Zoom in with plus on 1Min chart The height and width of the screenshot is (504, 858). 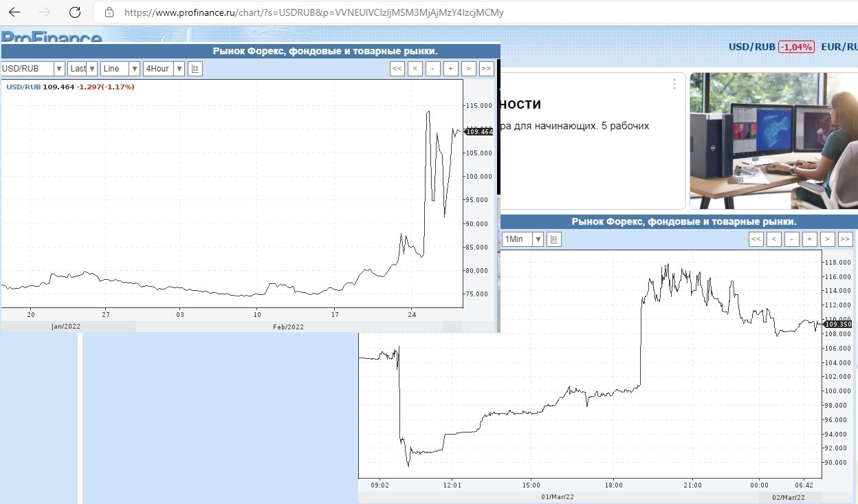[810, 239]
